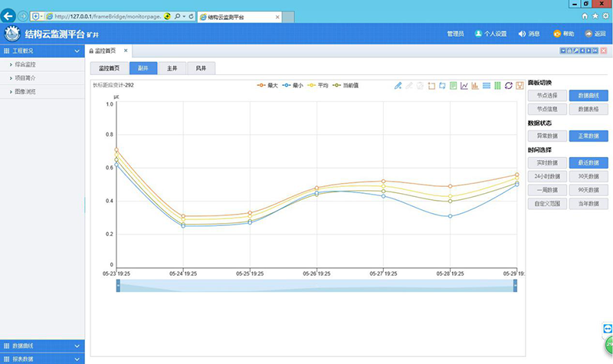Click the chart refresh/restore icon

pyautogui.click(x=509, y=86)
